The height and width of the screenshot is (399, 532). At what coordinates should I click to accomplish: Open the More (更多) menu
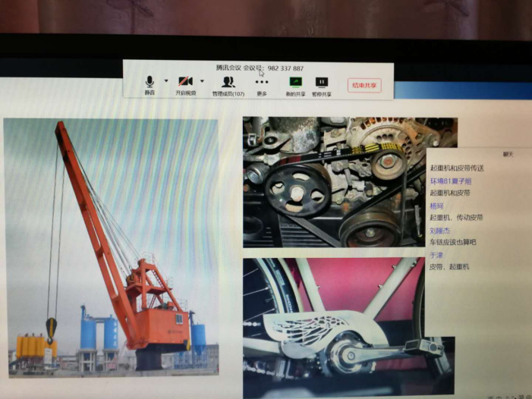click(x=262, y=83)
